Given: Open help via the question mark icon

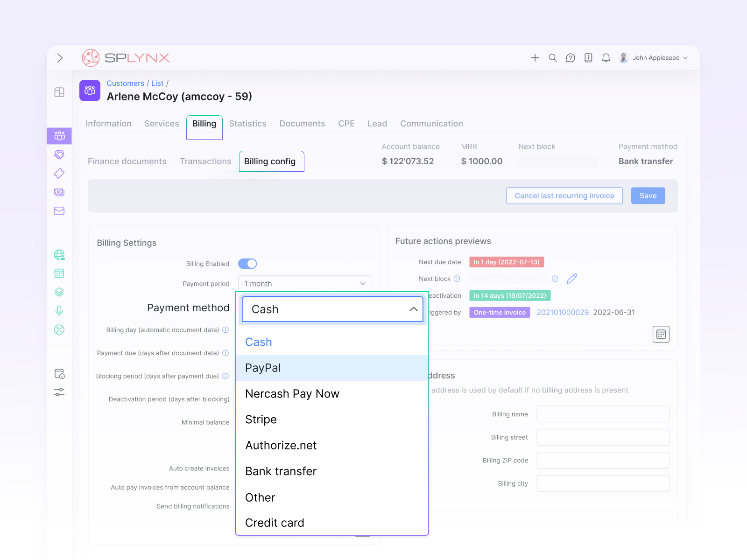Looking at the screenshot, I should [x=570, y=57].
